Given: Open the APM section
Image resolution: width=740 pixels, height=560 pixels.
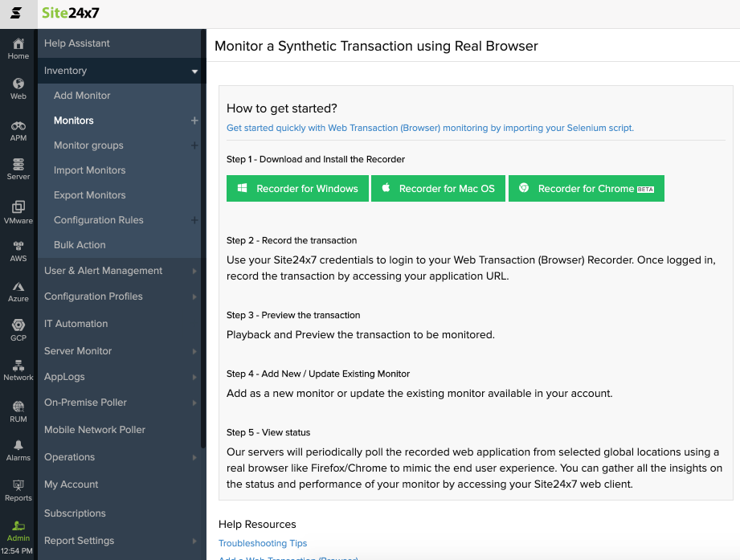Looking at the screenshot, I should pos(18,127).
